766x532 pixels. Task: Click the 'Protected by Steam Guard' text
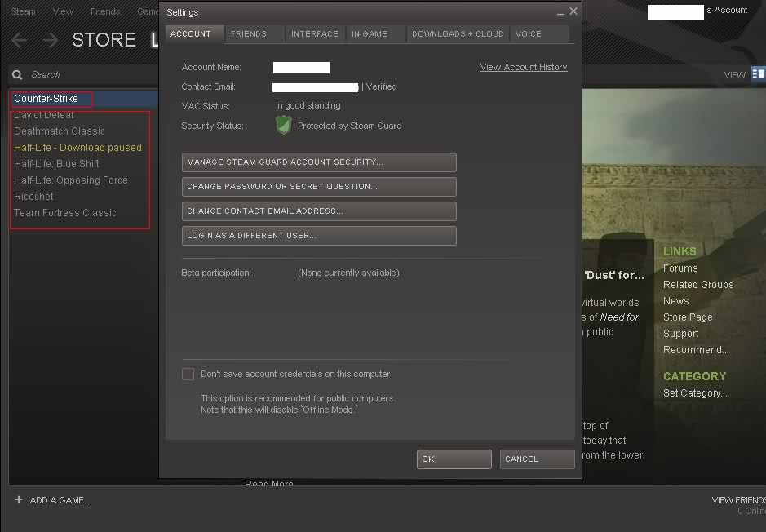tap(350, 126)
